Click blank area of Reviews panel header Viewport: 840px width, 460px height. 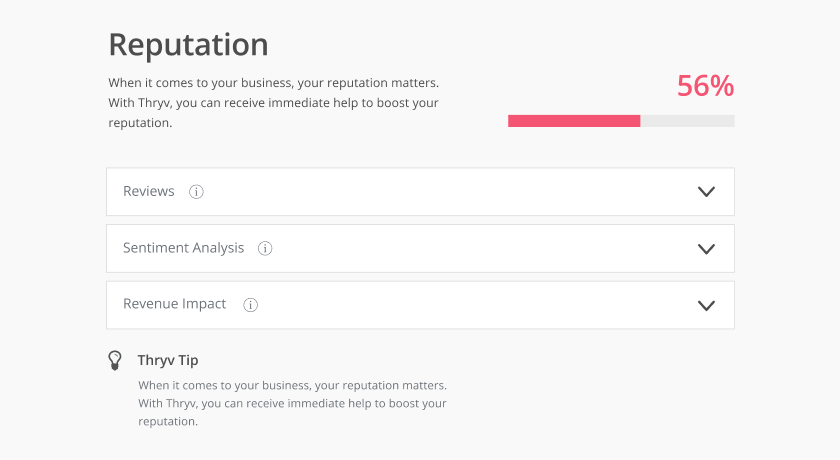coord(450,192)
